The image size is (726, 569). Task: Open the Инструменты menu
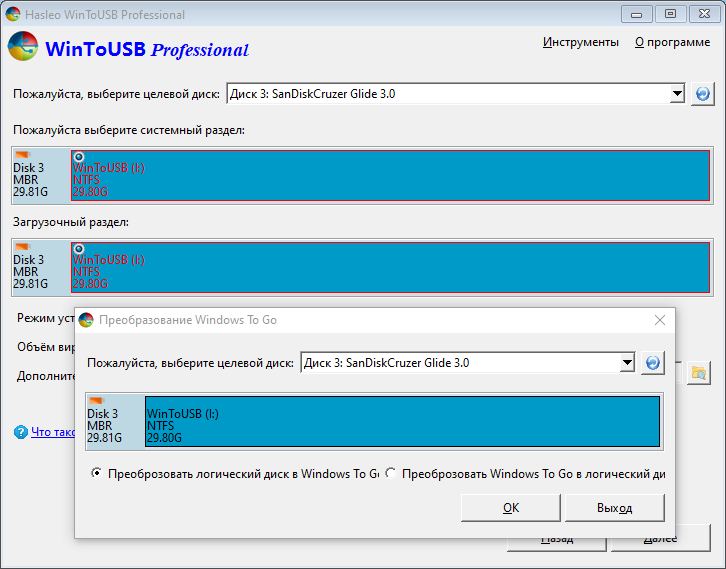coord(580,42)
